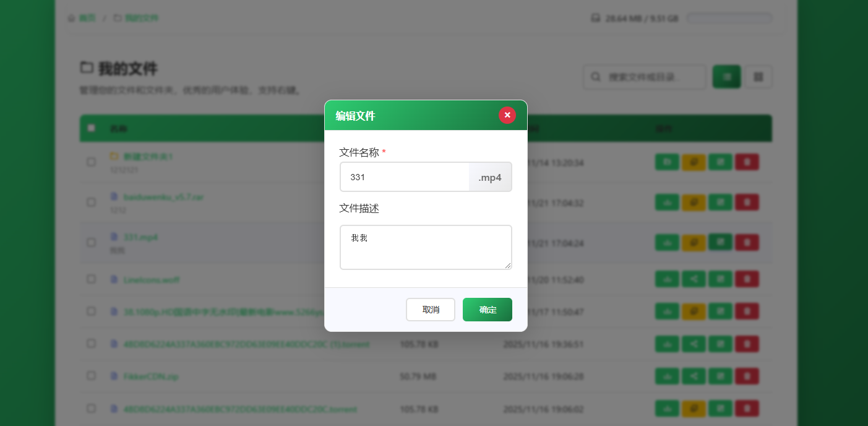868x426 pixels.
Task: Delete the 新建文件夹1 folder via red trash icon
Action: point(747,162)
